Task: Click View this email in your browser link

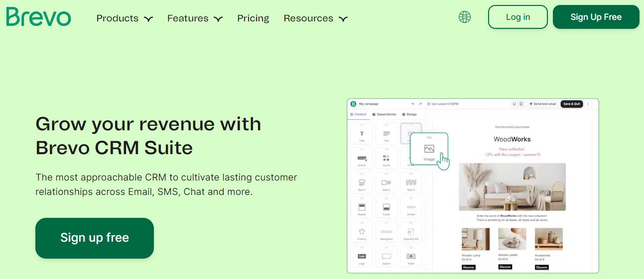Action: pos(512,127)
